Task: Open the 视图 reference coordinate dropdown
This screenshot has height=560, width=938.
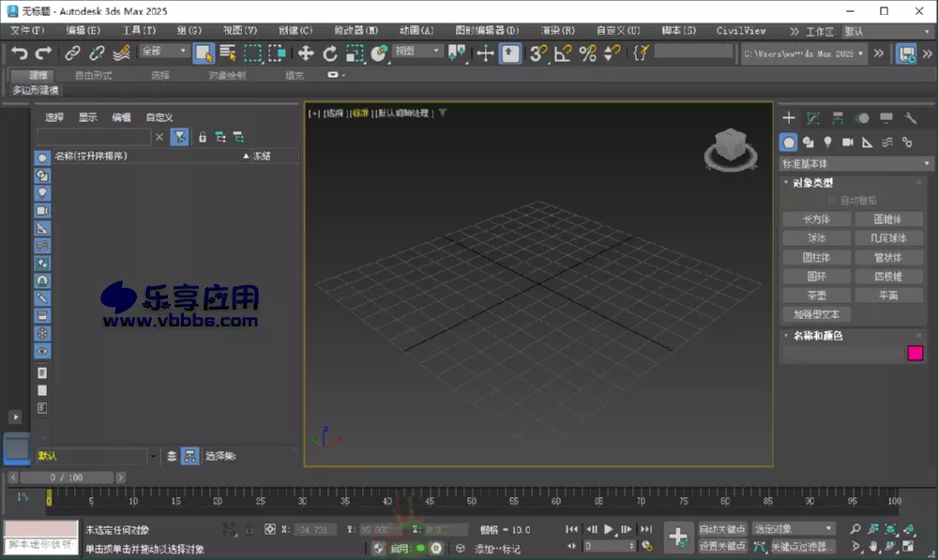Action: pyautogui.click(x=417, y=52)
